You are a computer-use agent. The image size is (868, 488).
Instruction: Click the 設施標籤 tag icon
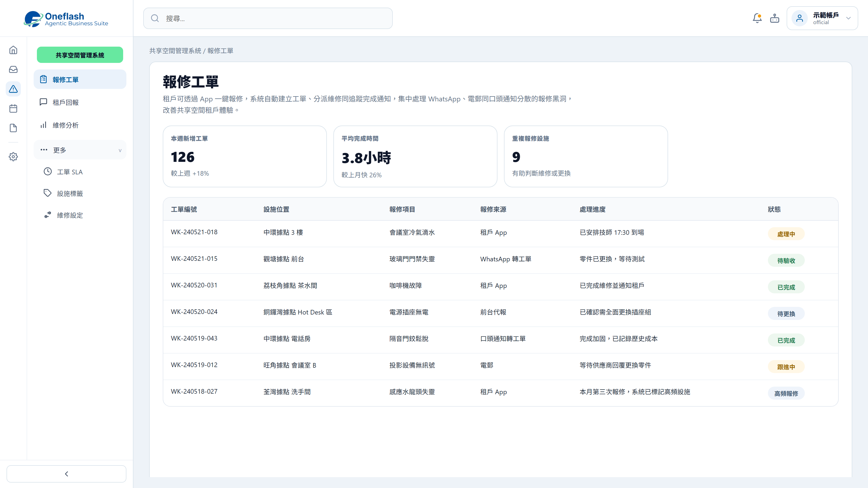48,193
